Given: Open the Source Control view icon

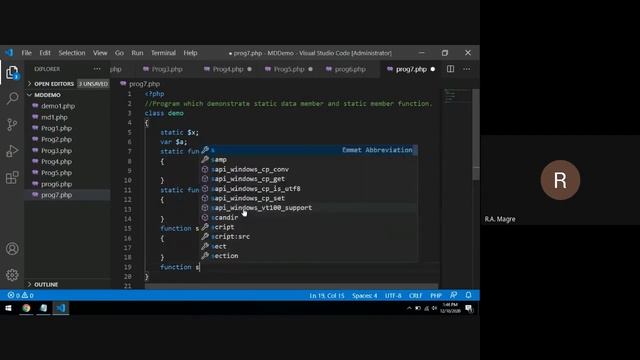Looking at the screenshot, I should pos(12,124).
